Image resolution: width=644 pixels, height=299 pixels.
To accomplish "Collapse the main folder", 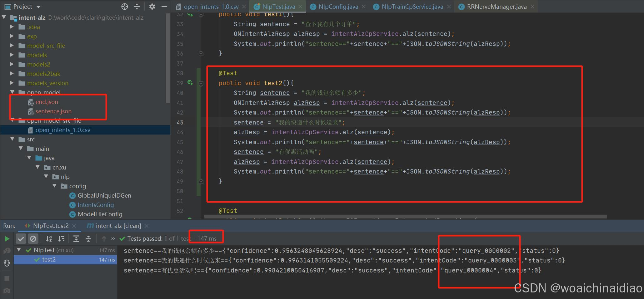I will pos(21,149).
